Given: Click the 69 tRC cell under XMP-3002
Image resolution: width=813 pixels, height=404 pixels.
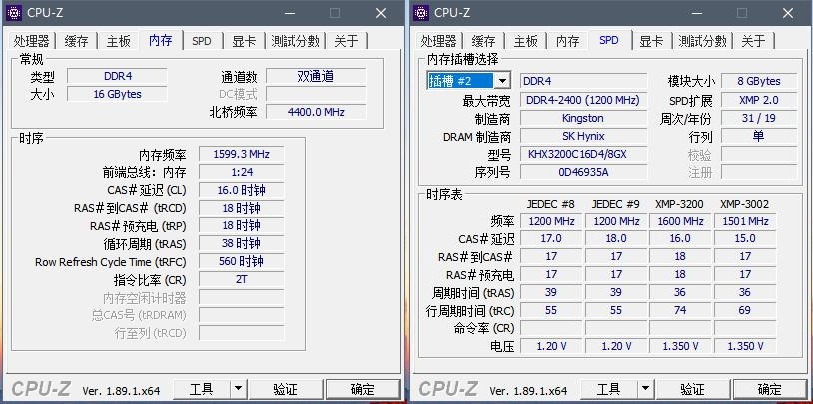Looking at the screenshot, I should click(745, 310).
